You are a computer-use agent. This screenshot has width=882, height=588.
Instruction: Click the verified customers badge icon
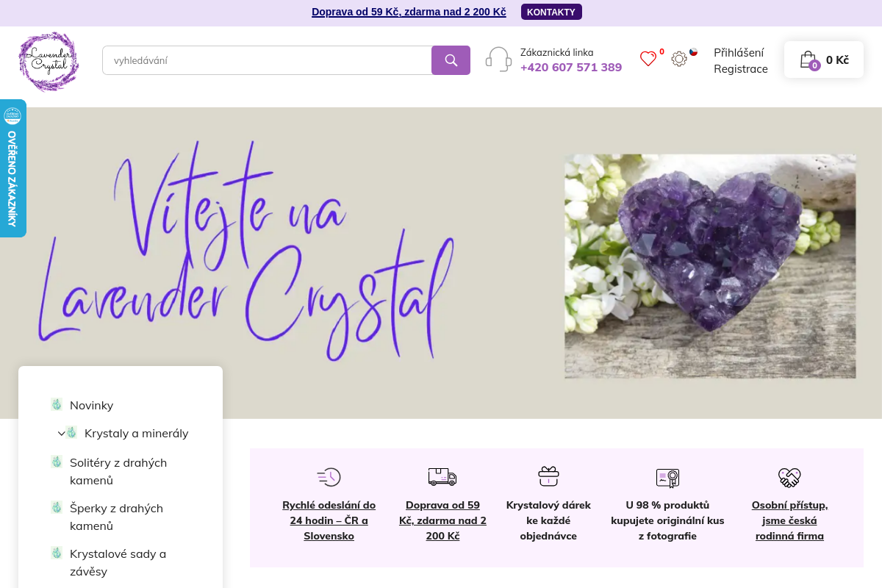(x=12, y=115)
